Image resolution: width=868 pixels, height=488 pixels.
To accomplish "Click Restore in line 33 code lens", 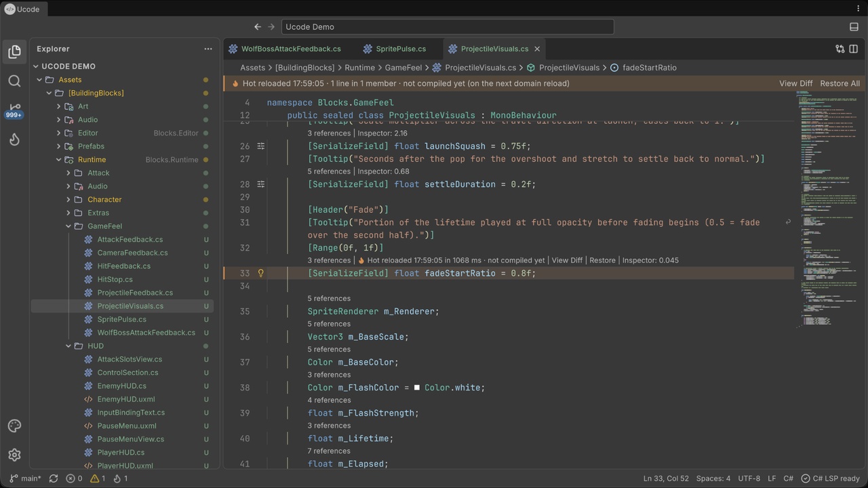I will point(602,260).
